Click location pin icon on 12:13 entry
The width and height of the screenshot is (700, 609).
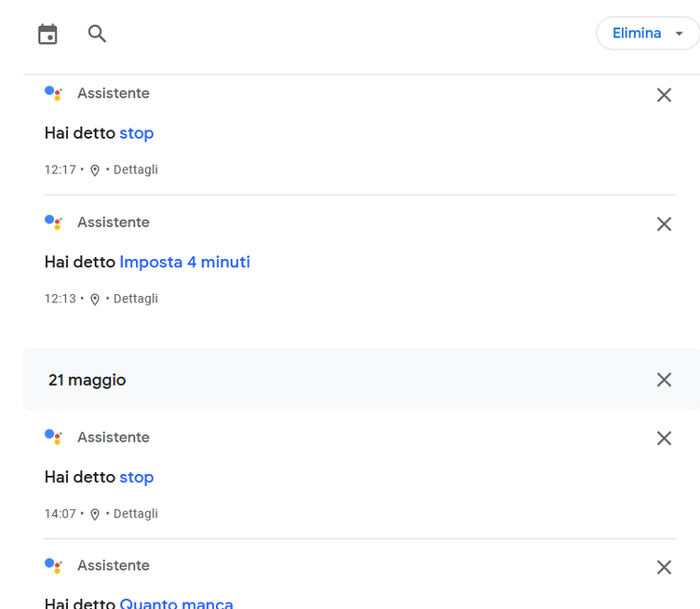point(95,300)
